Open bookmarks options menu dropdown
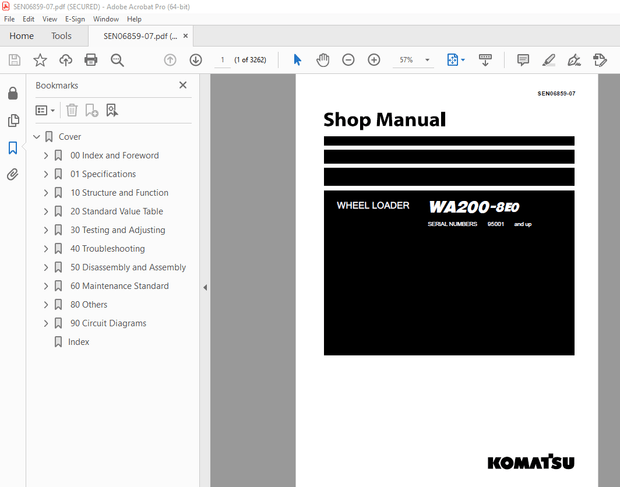The width and height of the screenshot is (620, 487). 45,110
